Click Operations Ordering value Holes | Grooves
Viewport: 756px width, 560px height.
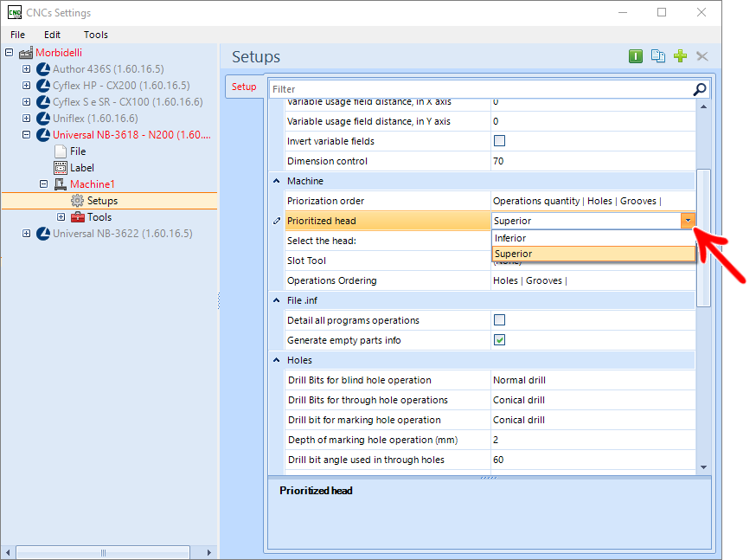[530, 280]
